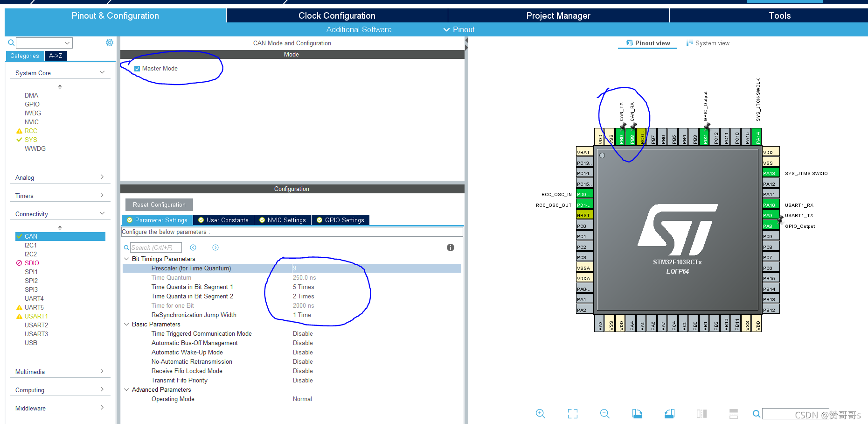Select the PA14 SWCLK pin
The image size is (868, 424).
[x=757, y=137]
